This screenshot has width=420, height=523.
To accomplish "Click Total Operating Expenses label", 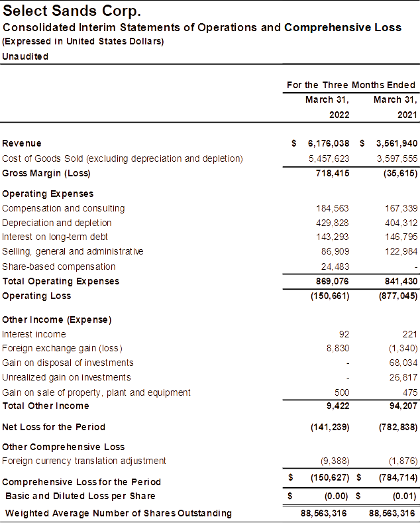I will pos(61,282).
